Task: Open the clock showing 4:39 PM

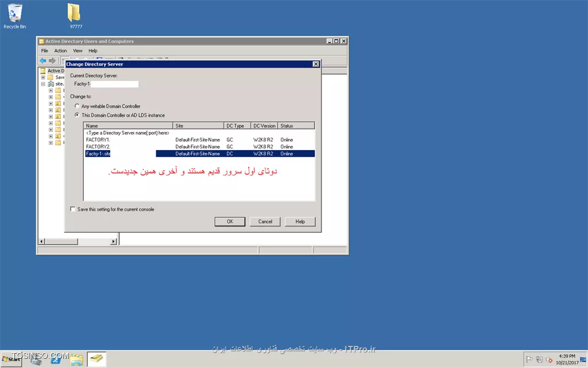Action: pos(567,359)
